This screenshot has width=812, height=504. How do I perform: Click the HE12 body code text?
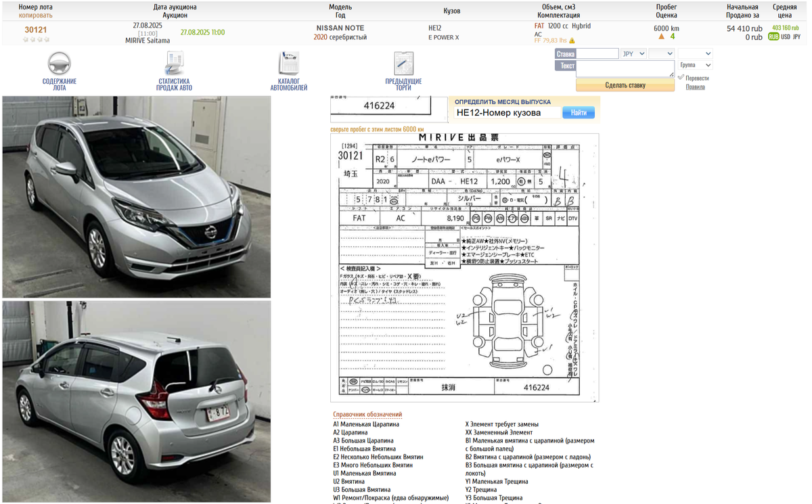click(435, 28)
